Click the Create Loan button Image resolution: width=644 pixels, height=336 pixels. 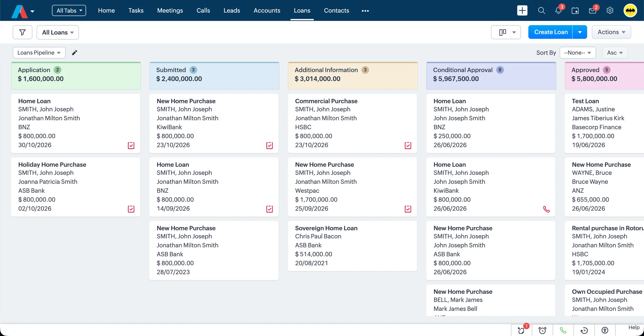coord(551,32)
